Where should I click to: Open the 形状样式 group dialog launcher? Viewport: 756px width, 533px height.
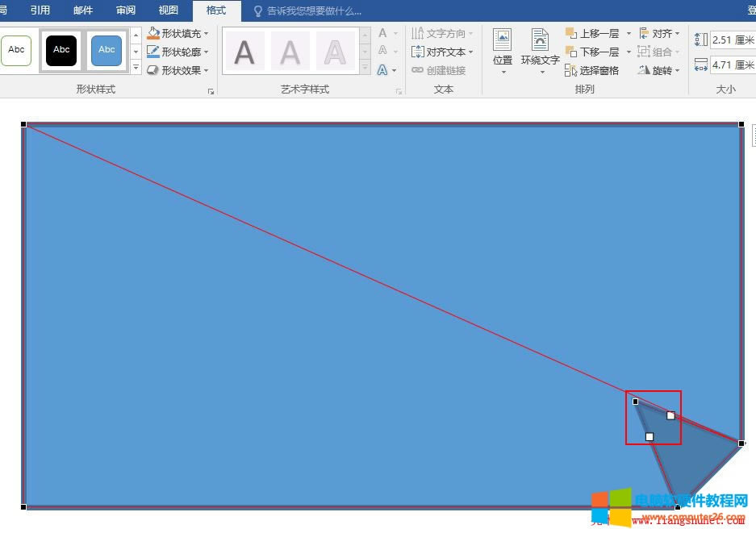point(211,92)
